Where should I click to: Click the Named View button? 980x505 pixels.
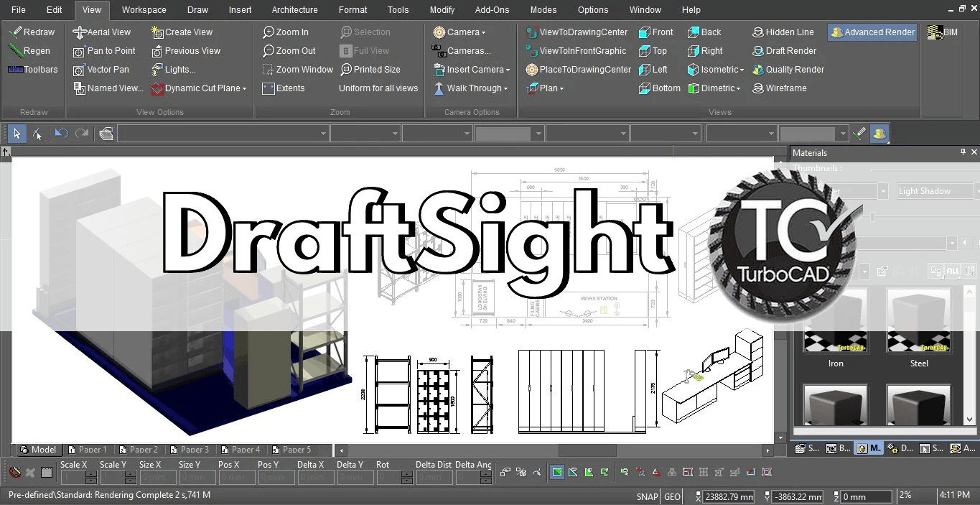[x=108, y=88]
